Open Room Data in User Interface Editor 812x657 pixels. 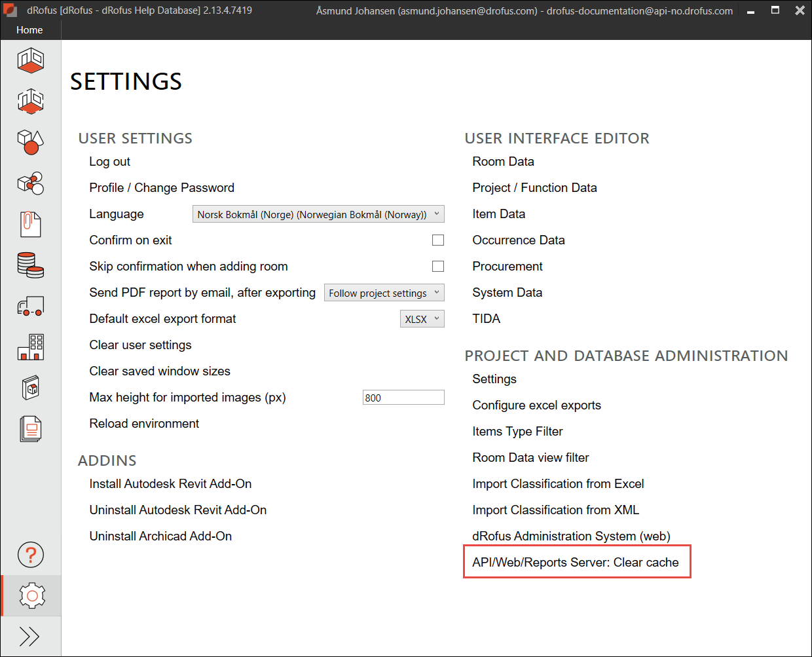(x=503, y=162)
